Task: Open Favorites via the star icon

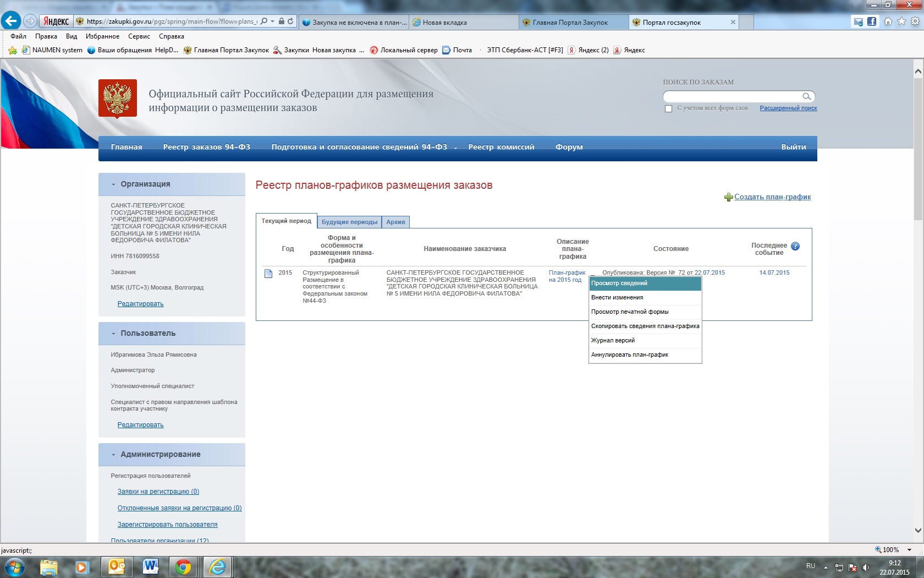Action: (x=901, y=21)
